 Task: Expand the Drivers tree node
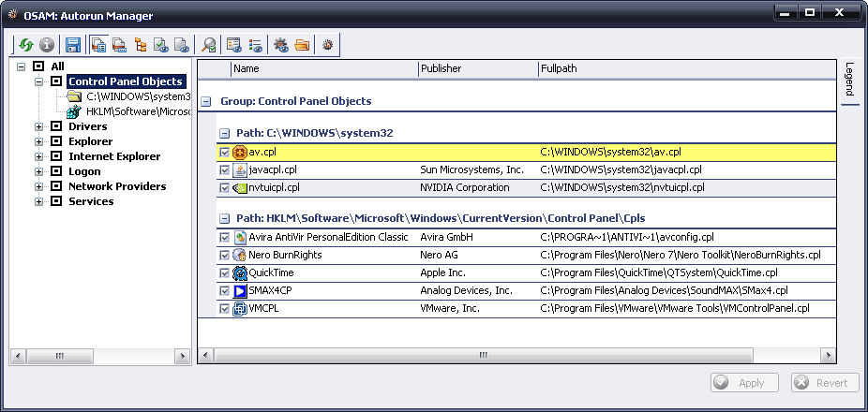[38, 126]
